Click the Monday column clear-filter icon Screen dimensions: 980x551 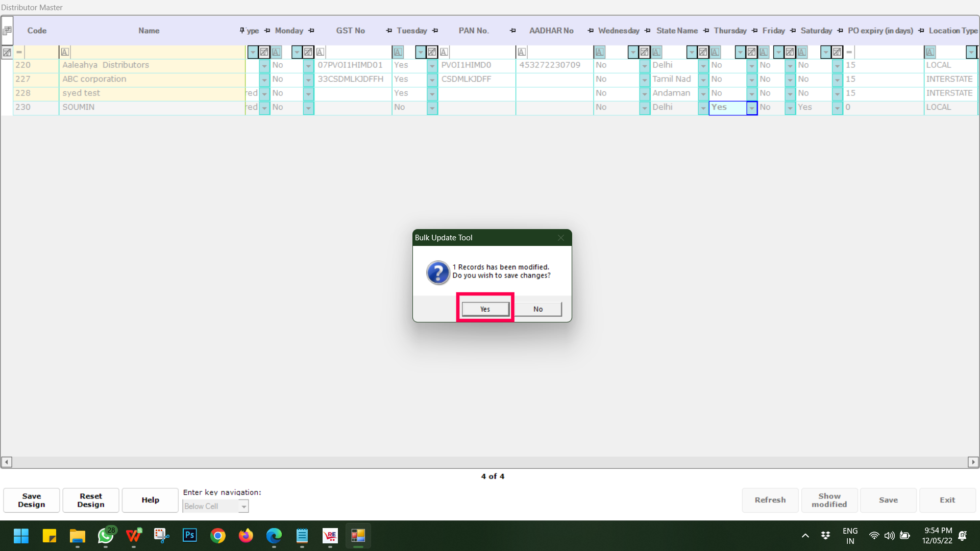(x=308, y=52)
